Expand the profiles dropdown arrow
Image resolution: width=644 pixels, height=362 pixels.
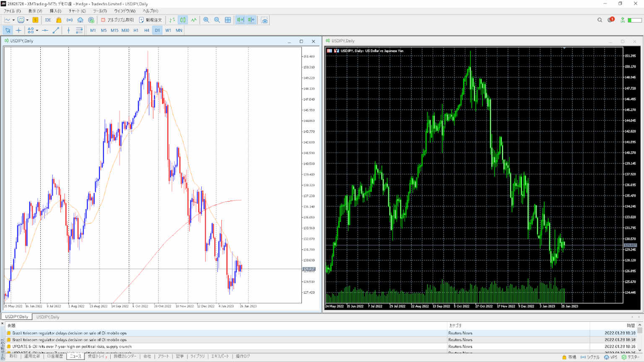27,20
